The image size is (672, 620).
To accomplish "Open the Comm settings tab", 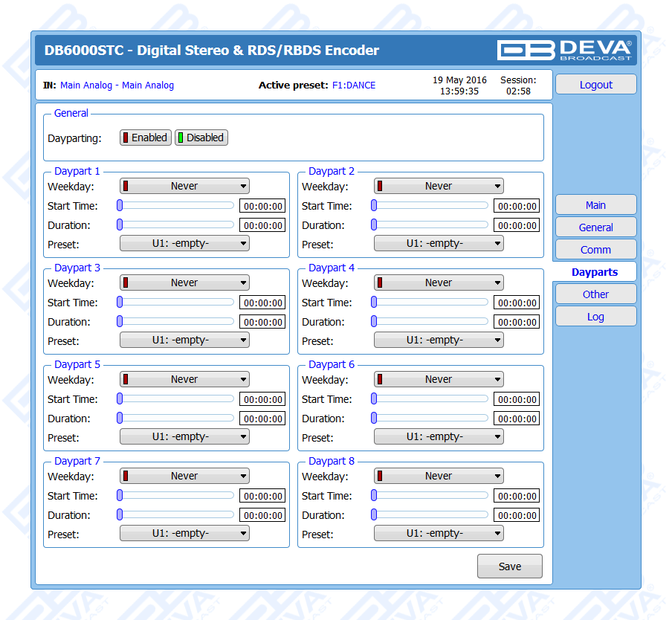I will [x=595, y=250].
